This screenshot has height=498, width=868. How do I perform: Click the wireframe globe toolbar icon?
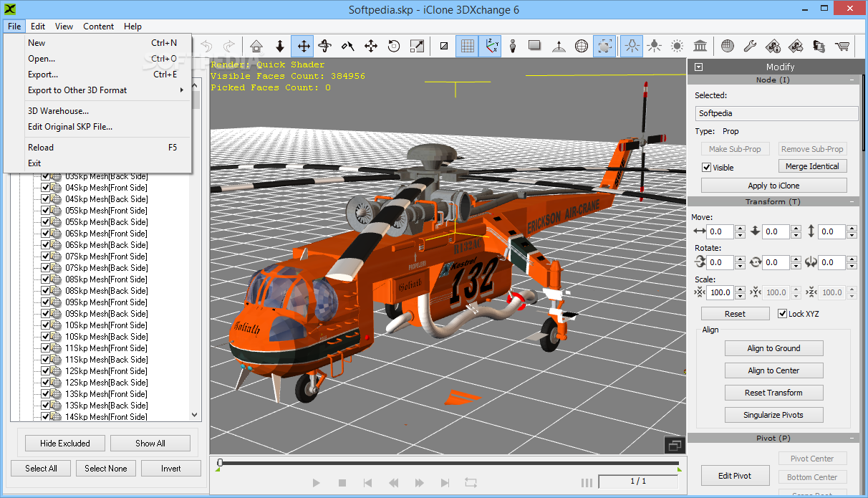pyautogui.click(x=582, y=46)
